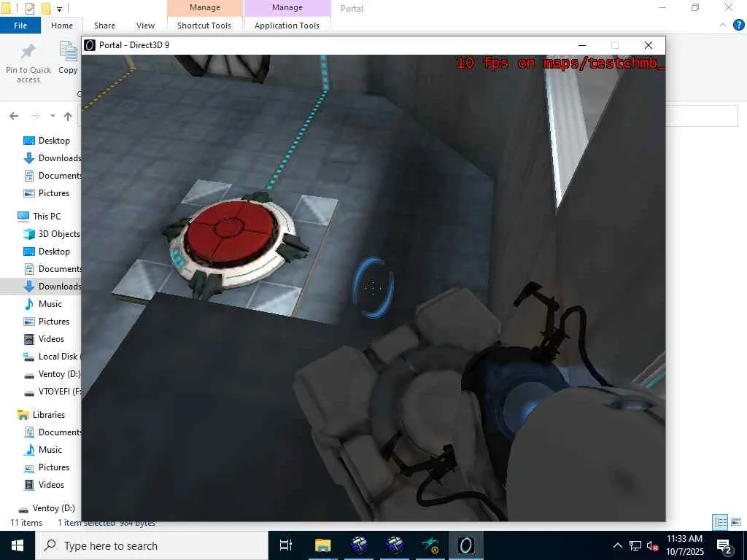Open the View ribbon tab
This screenshot has width=747, height=560.
[145, 26]
